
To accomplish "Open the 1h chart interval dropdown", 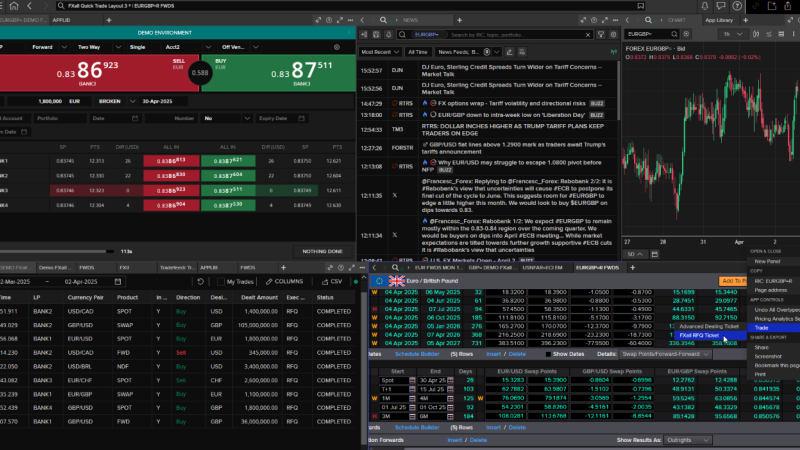I will tap(732, 34).
